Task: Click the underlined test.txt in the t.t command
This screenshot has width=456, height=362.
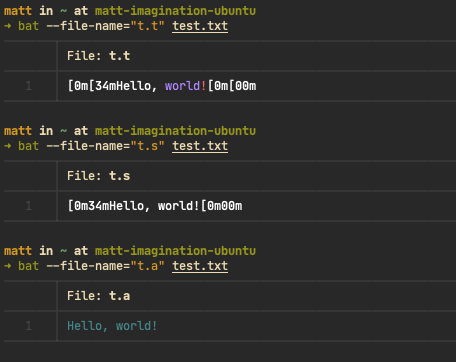Action: (200, 26)
